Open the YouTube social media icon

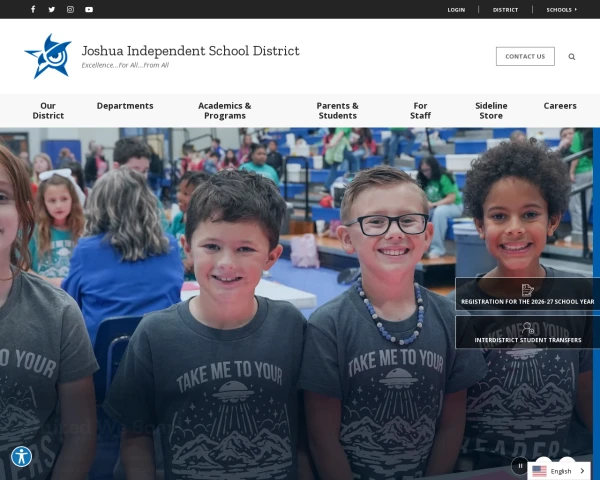click(89, 9)
